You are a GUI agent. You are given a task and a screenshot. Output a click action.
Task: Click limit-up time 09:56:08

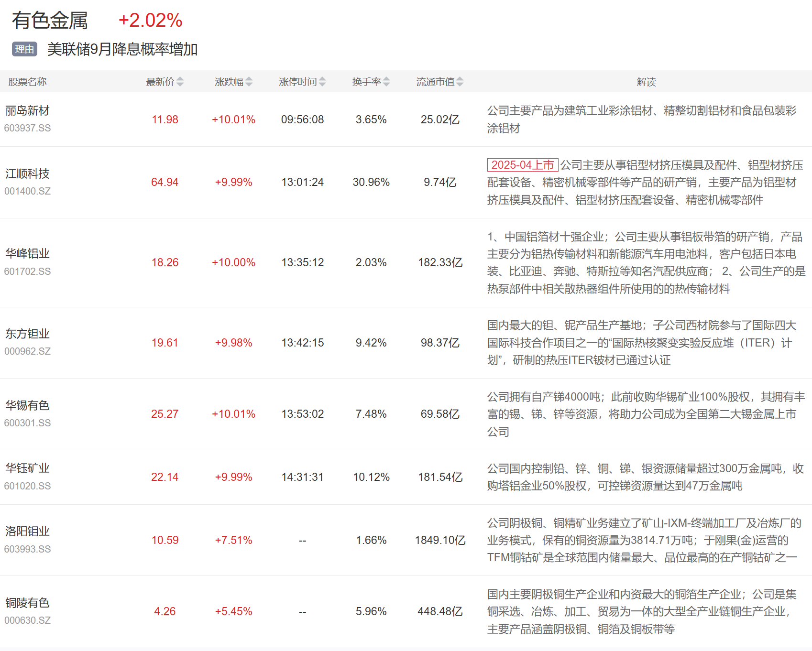coord(302,119)
